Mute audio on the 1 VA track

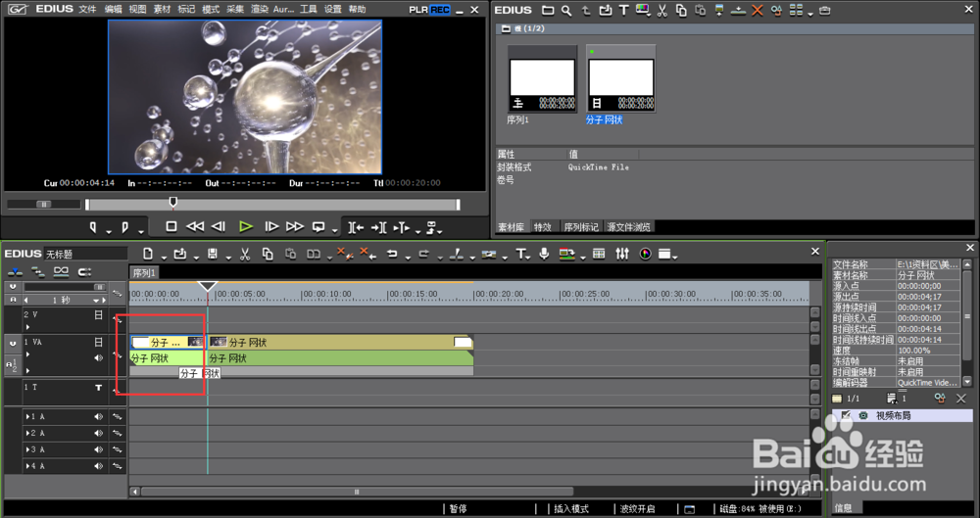98,358
